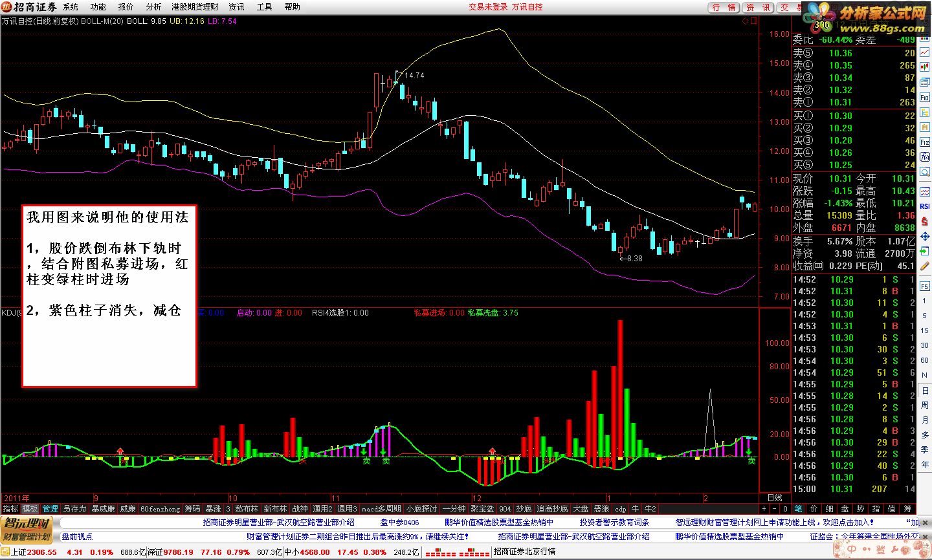Viewport: 932px width, 560px height.
Task: Click the 招商证券北京行情 status text
Action: click(x=524, y=552)
